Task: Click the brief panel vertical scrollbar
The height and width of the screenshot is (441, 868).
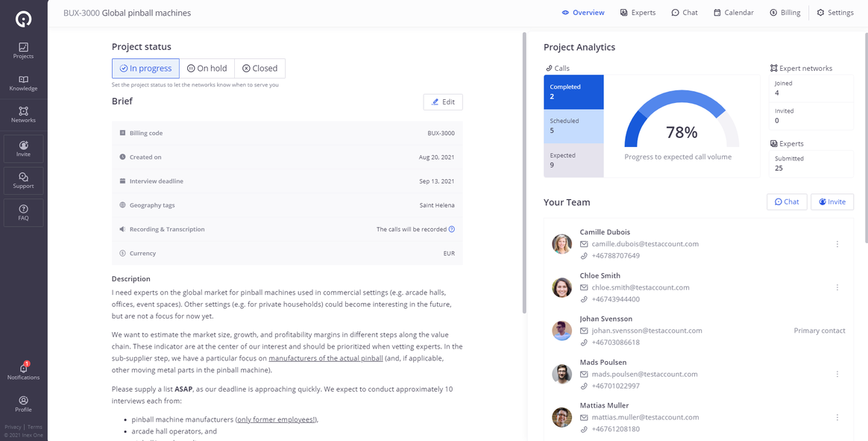Action: click(x=524, y=173)
